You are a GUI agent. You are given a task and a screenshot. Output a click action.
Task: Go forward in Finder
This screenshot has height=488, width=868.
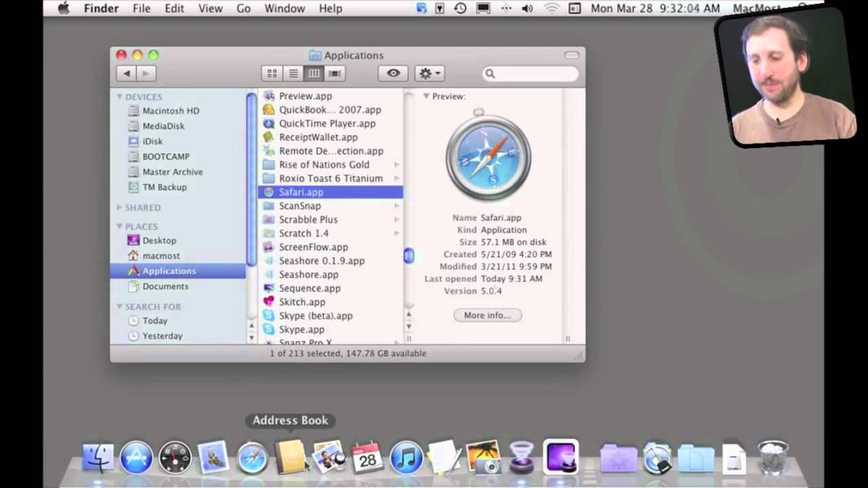pyautogui.click(x=146, y=73)
